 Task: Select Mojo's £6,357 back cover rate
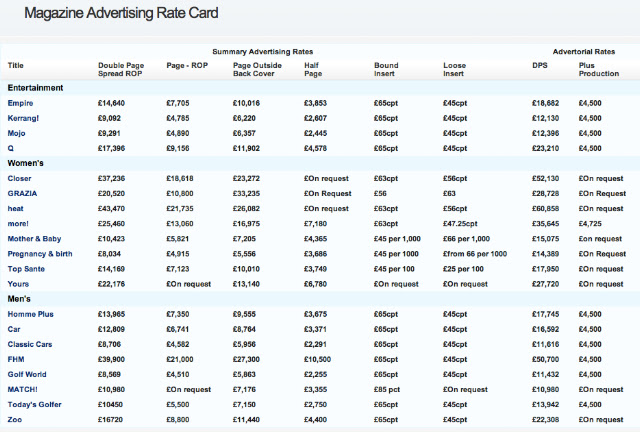tap(244, 134)
